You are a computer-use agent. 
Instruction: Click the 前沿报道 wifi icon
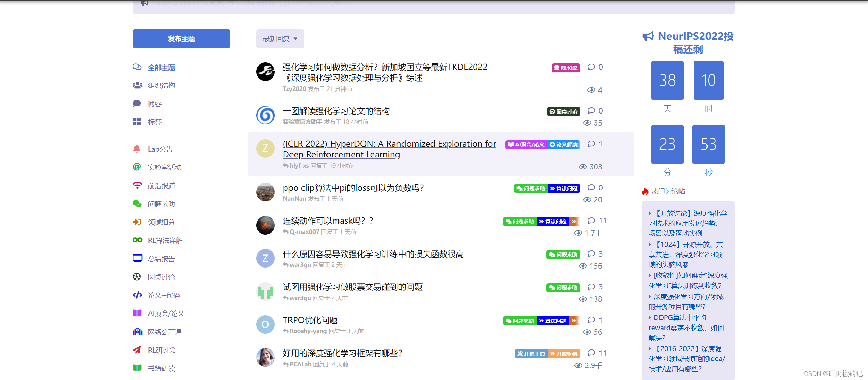(137, 186)
